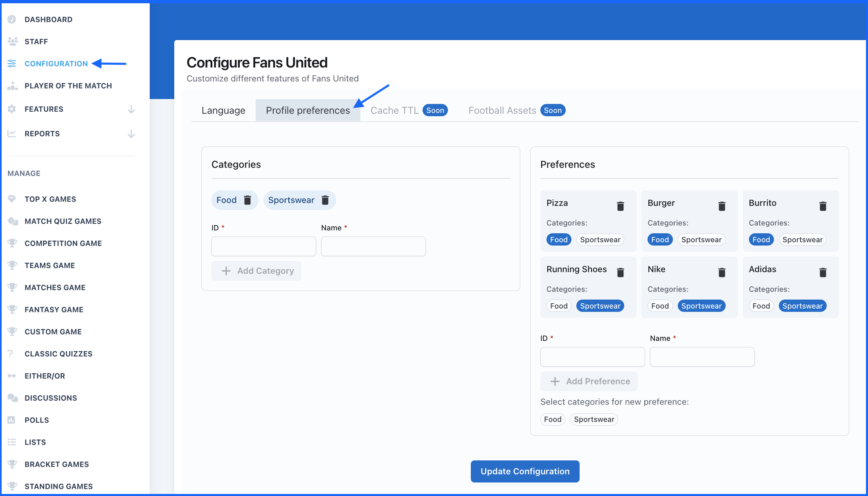Toggle Sportswear category on Burger card

pyautogui.click(x=702, y=239)
